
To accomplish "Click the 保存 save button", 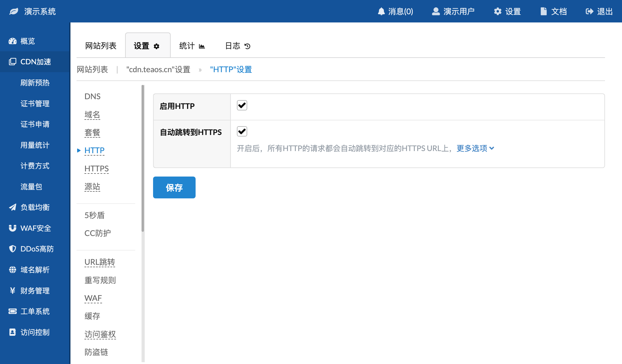I will tap(174, 187).
